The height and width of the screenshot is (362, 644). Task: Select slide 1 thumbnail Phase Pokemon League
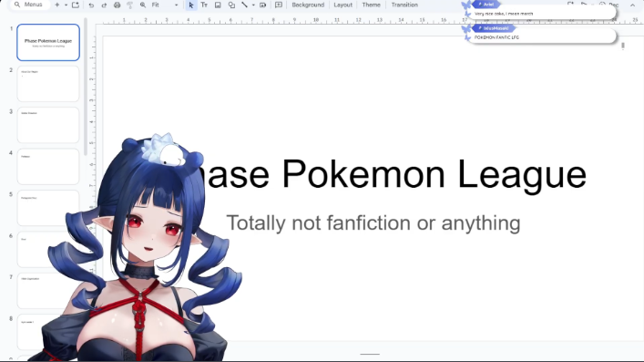[x=48, y=42]
